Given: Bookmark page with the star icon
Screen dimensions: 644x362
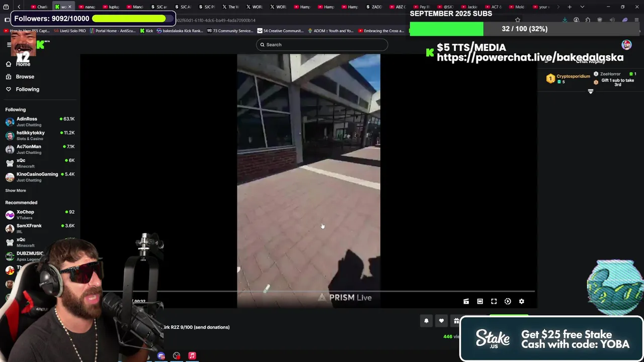Looking at the screenshot, I should [x=518, y=20].
